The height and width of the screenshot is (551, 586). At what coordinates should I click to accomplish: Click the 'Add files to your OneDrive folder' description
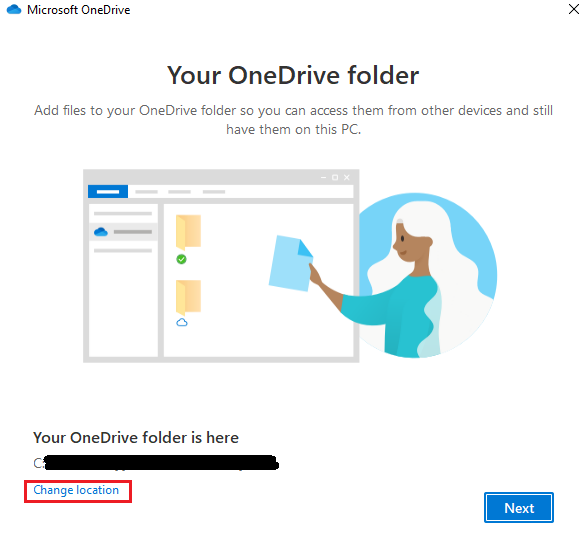[293, 120]
